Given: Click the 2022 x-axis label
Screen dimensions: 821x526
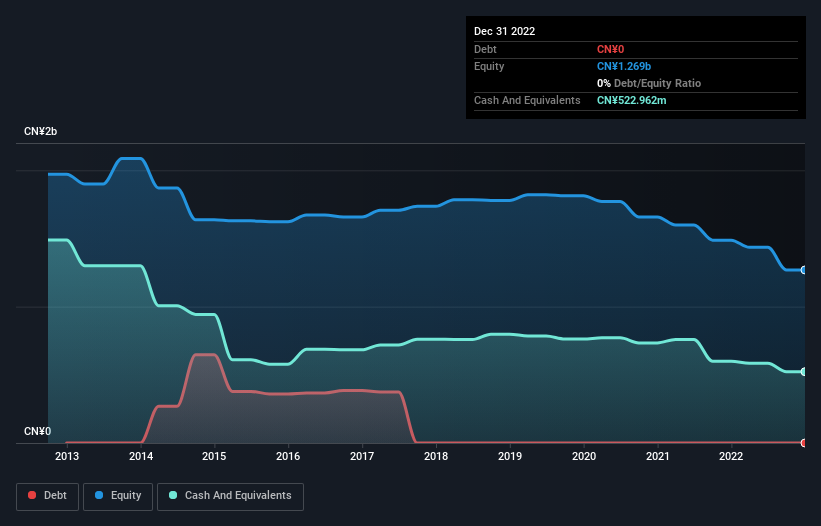Looking at the screenshot, I should [731, 456].
